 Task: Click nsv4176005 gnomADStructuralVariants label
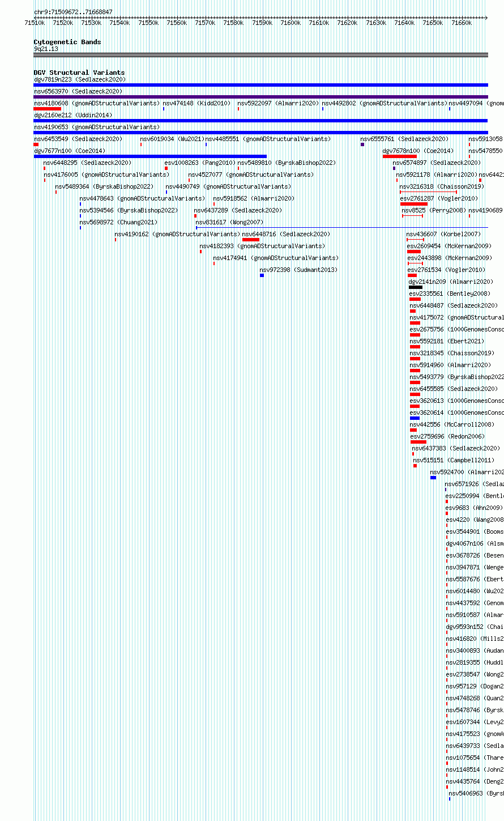coord(106,175)
